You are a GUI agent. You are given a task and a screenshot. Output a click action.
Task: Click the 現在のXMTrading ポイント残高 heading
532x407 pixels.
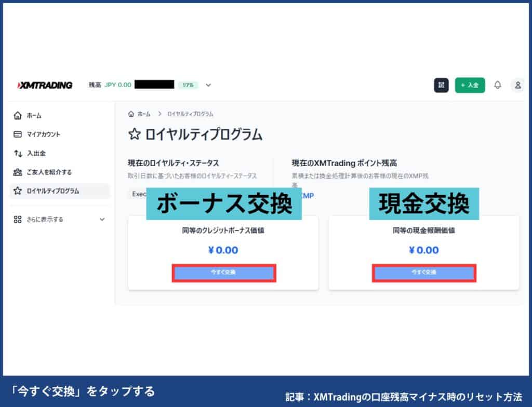(x=344, y=163)
